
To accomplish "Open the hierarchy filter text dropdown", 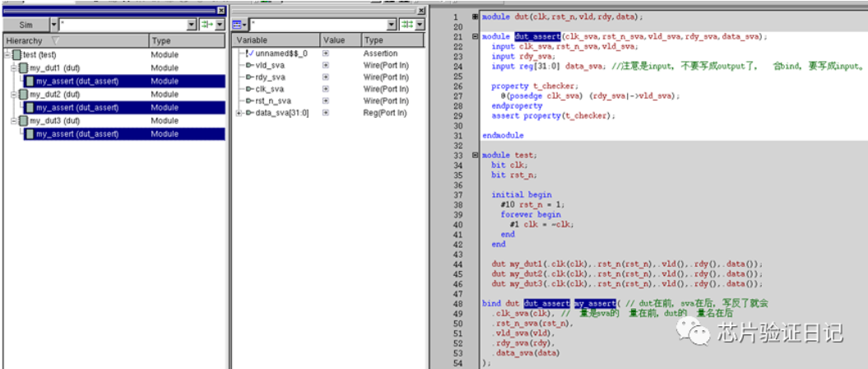I will (x=192, y=25).
